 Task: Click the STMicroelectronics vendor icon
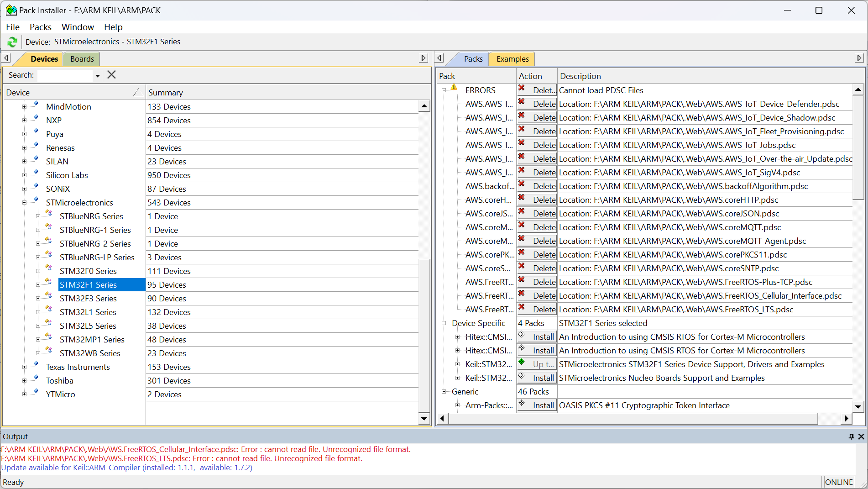tap(36, 199)
